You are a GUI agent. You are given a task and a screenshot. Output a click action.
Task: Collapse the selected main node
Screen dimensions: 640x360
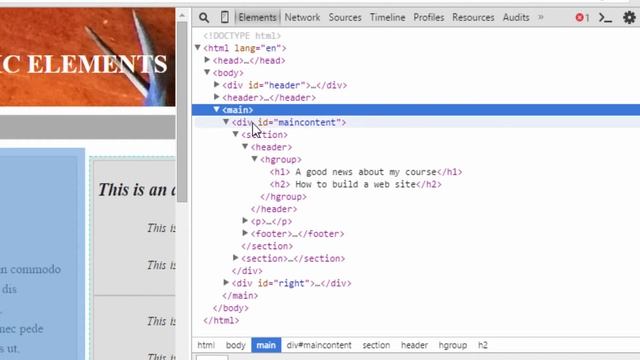pos(217,109)
